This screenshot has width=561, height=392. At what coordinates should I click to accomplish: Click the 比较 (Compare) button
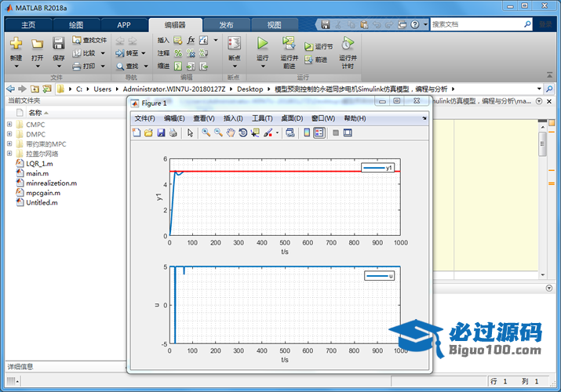(84, 53)
